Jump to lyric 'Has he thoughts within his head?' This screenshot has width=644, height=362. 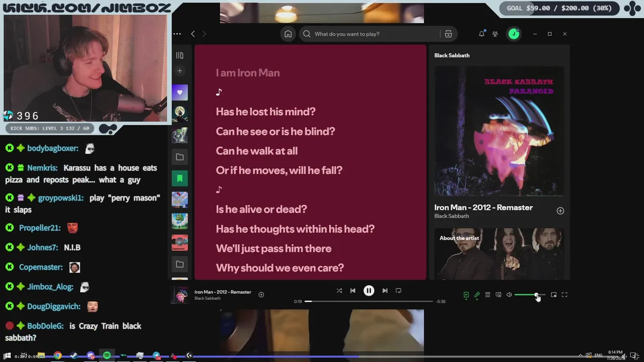pyautogui.click(x=295, y=229)
